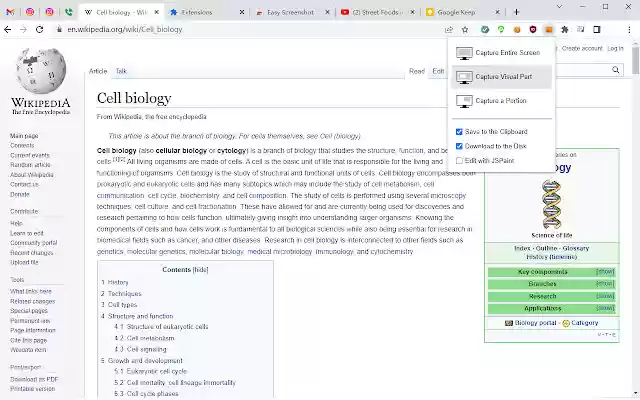Open Random article link
Image resolution: width=640 pixels, height=400 pixels.
pyautogui.click(x=30, y=165)
